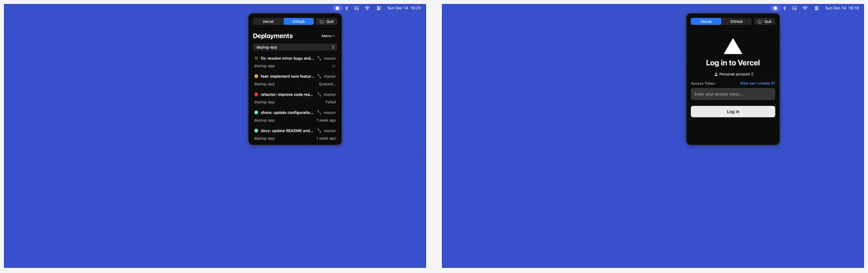Click Bluetooth icon above the Vercel login panel
868x273 pixels.
(784, 8)
